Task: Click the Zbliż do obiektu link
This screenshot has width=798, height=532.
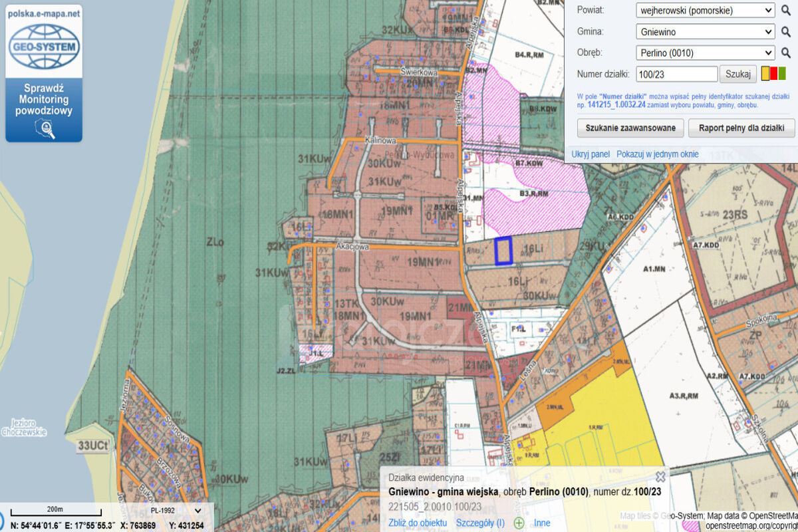Action: pos(417,523)
